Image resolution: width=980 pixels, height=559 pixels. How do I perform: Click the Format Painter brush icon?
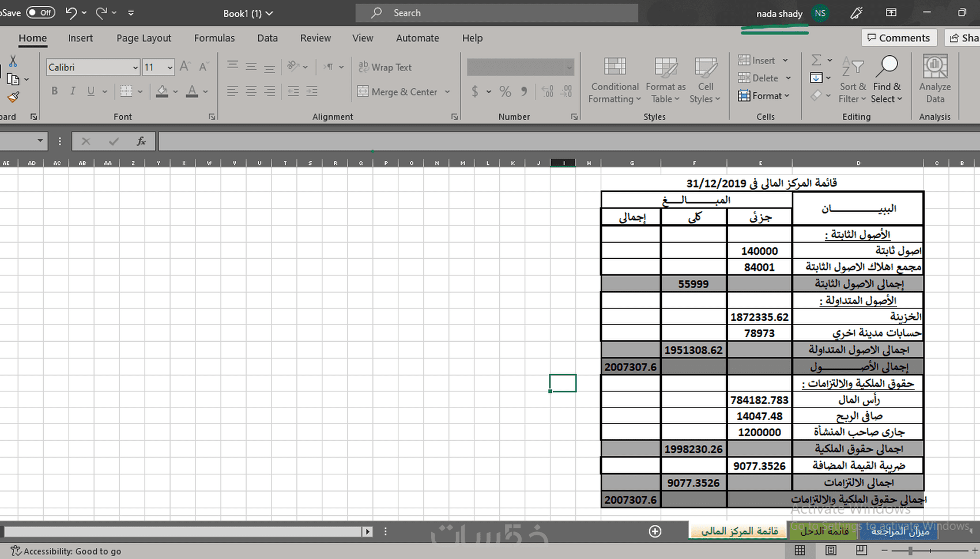point(13,97)
